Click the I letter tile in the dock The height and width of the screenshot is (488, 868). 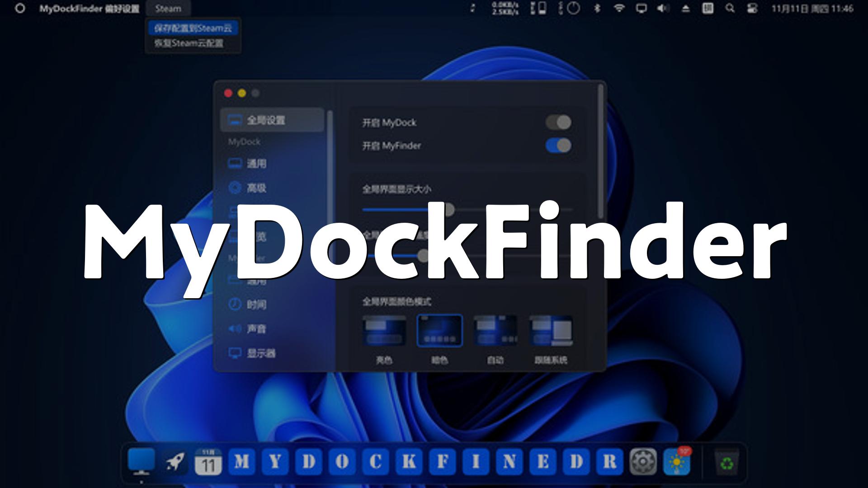pos(476,462)
